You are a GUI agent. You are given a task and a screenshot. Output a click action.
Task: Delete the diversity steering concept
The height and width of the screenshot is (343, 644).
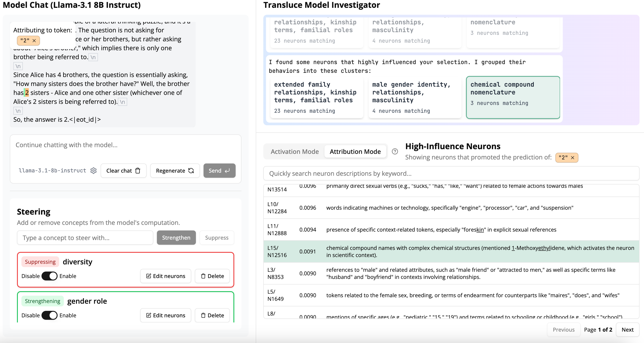click(x=212, y=276)
